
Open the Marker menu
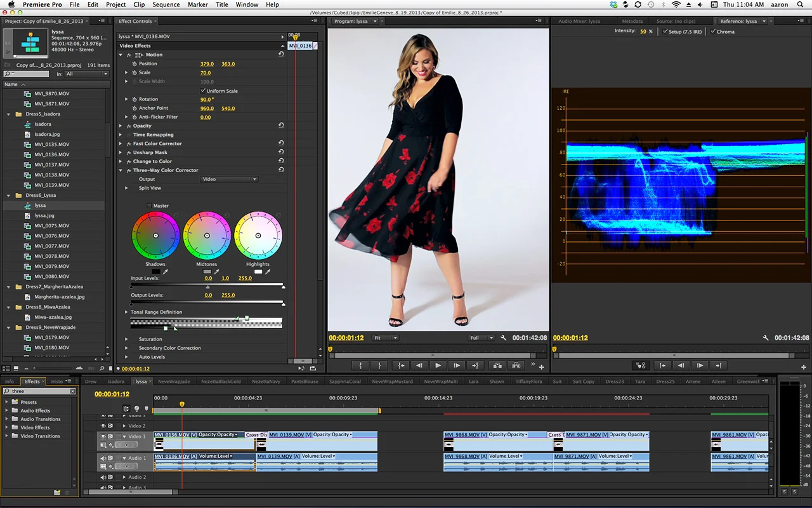tap(197, 4)
